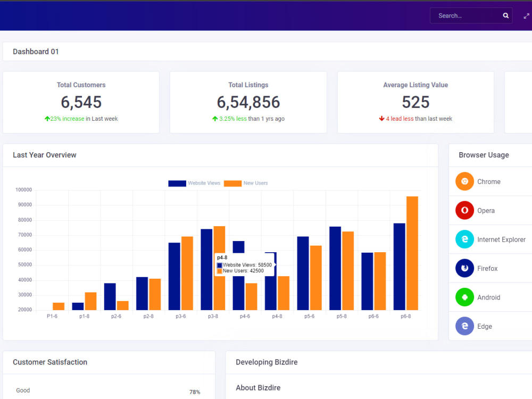Click the red down arrow under Average Listing Value
This screenshot has height=399, width=532.
(x=381, y=119)
